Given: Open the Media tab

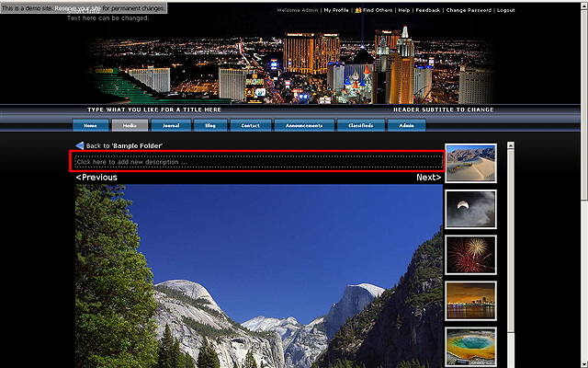Looking at the screenshot, I should pyautogui.click(x=130, y=125).
